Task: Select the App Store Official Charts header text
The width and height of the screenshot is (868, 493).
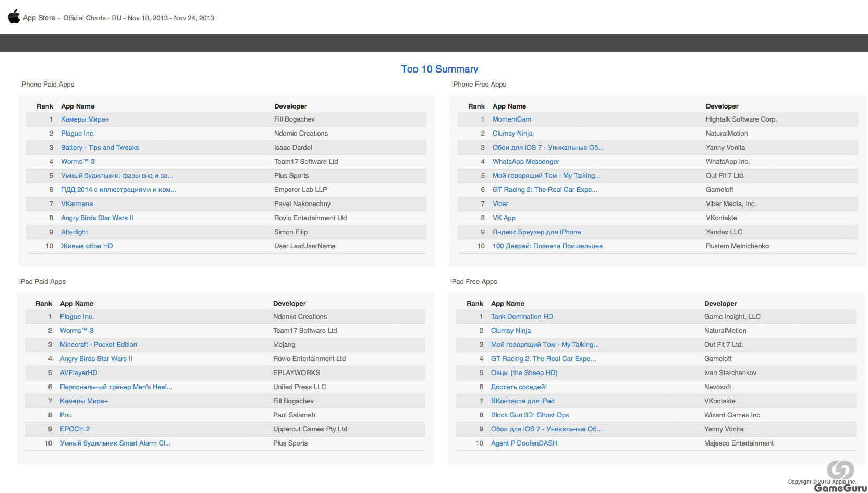Action: click(118, 18)
